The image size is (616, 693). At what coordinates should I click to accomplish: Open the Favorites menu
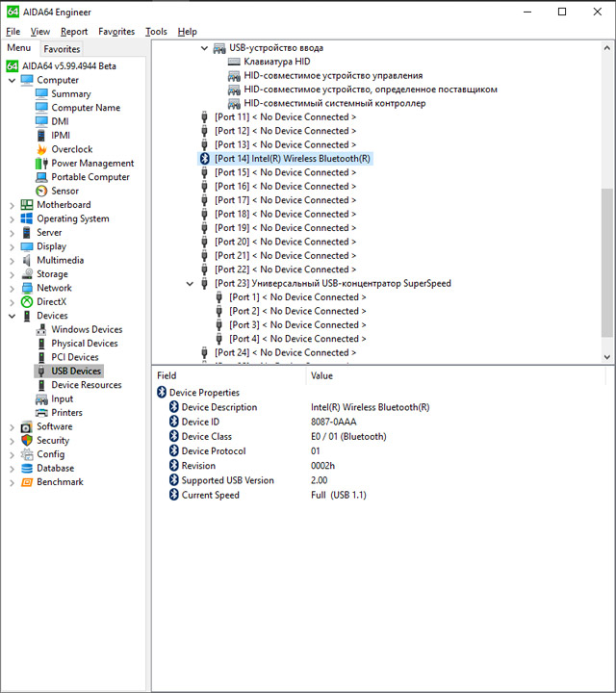[116, 32]
